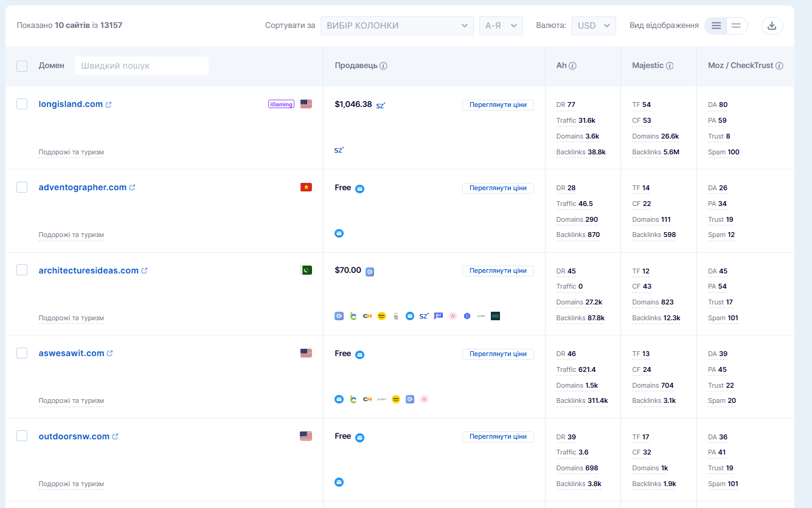Click Traffic 621.4 in aswesawit row

pos(576,369)
